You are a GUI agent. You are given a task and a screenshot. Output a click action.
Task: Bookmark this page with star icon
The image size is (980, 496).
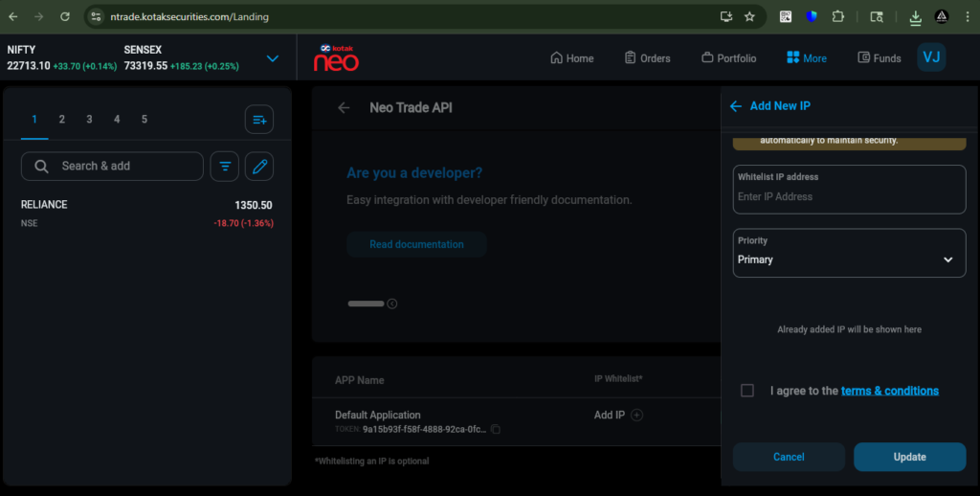point(749,16)
